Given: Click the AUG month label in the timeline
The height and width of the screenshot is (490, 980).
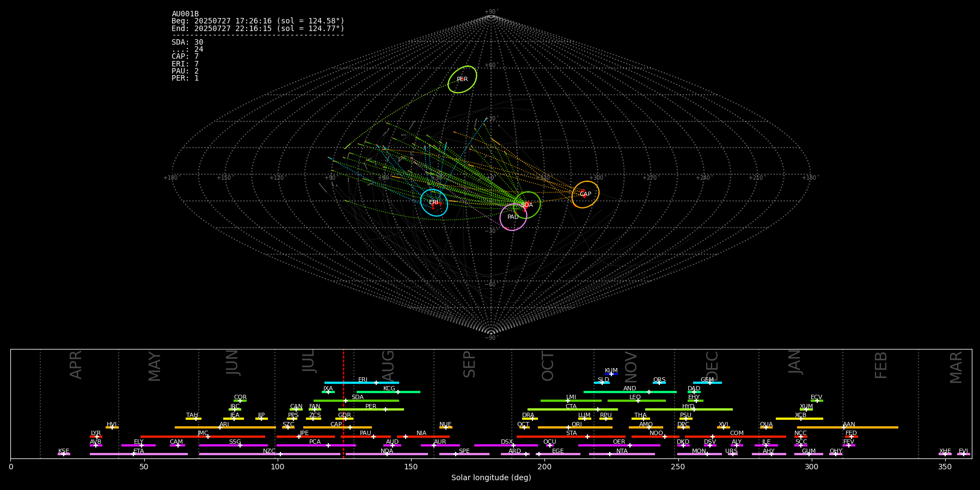Looking at the screenshot, I should point(388,365).
